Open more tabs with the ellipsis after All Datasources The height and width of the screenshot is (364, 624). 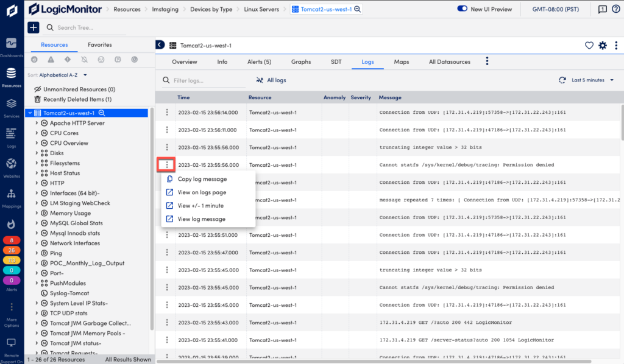(487, 61)
